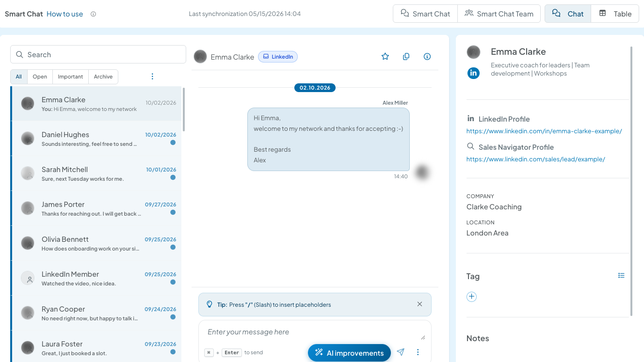Open message options three-dot menu

(x=418, y=352)
